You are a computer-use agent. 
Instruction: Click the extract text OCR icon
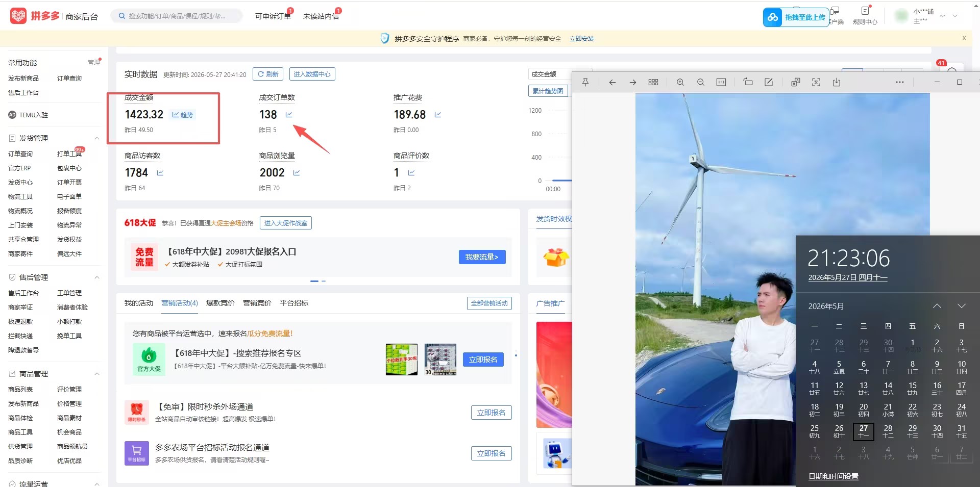pyautogui.click(x=816, y=82)
